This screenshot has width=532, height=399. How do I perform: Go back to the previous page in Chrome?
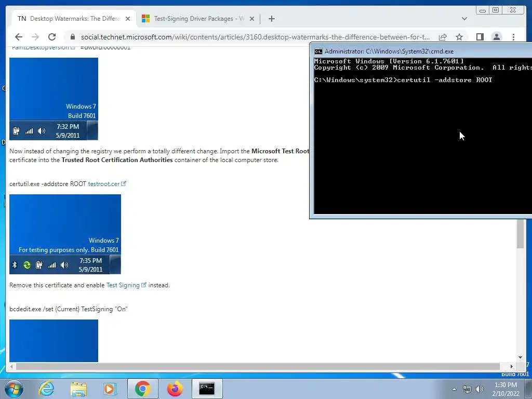click(19, 37)
